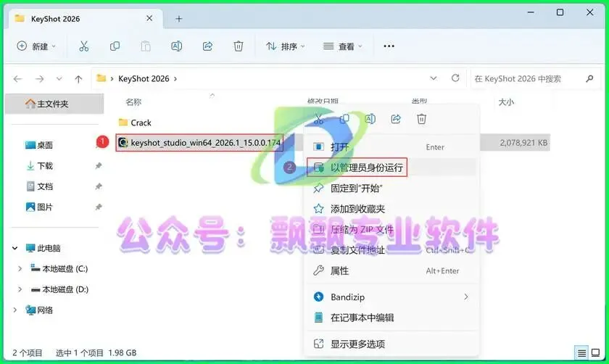This screenshot has width=609, height=364.
Task: Go up one folder level
Action: 78,79
